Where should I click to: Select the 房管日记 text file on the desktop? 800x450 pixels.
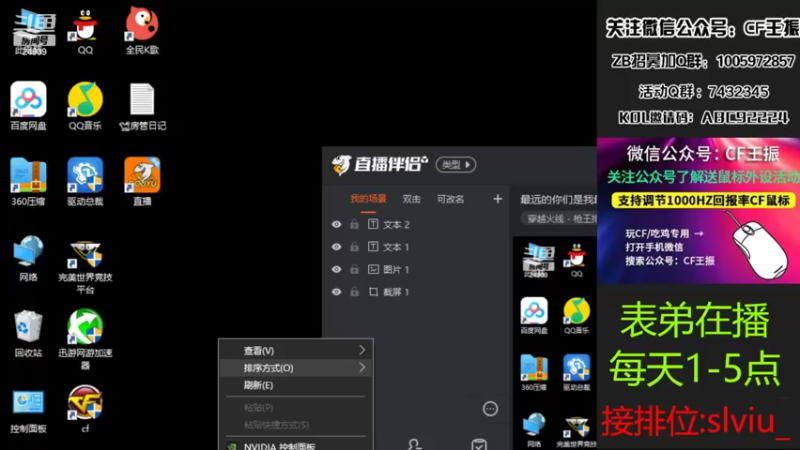coord(142,106)
